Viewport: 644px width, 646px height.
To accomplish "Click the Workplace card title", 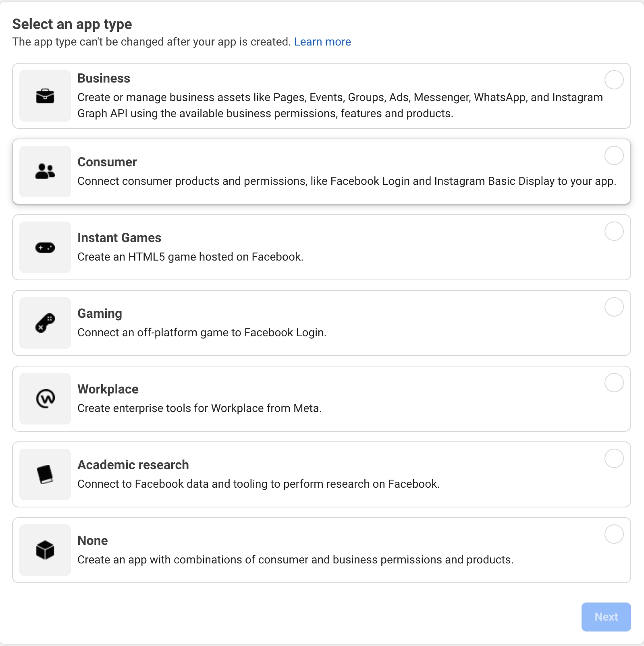I will 108,389.
